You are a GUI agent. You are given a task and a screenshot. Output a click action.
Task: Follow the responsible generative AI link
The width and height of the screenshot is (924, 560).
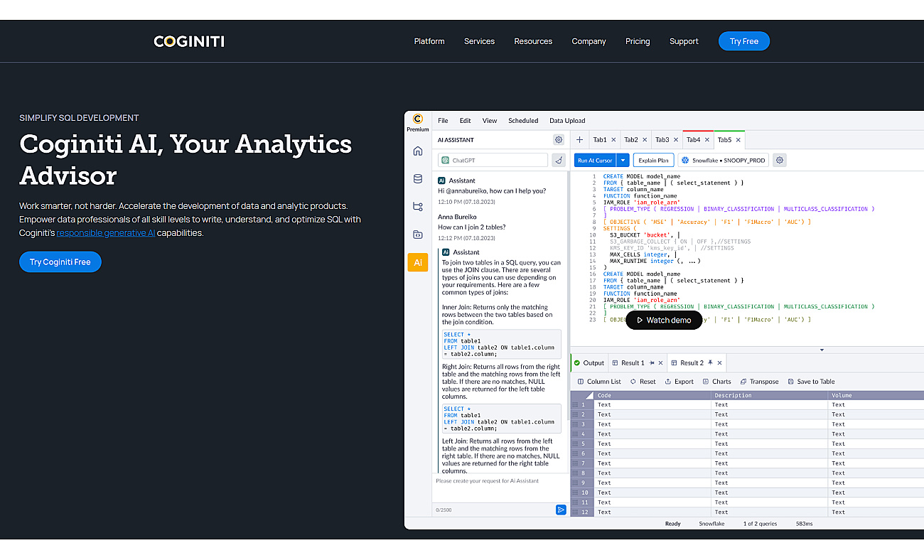coord(106,233)
